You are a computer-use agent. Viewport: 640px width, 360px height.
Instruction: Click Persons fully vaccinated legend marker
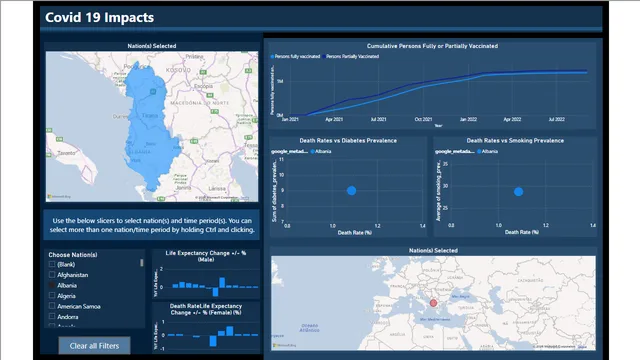272,57
